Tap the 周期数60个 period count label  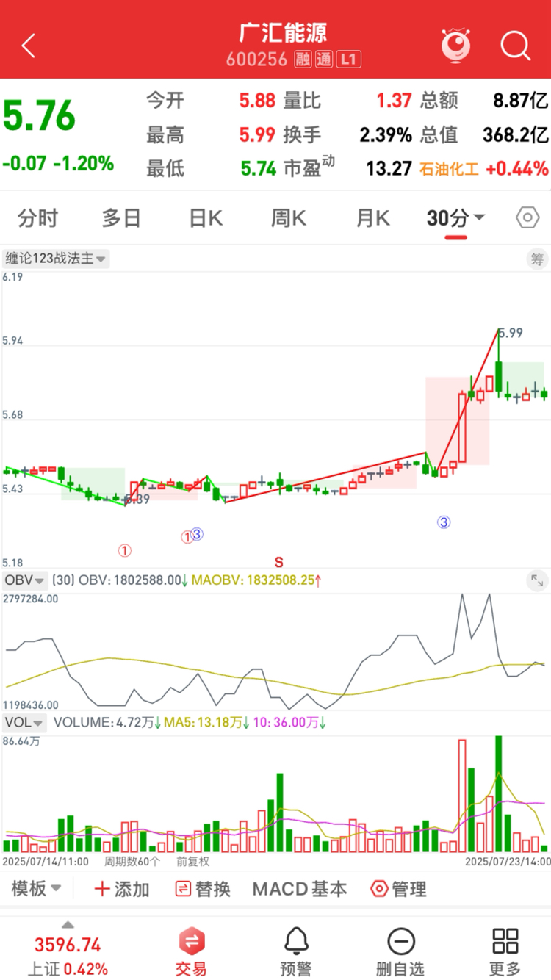(131, 861)
